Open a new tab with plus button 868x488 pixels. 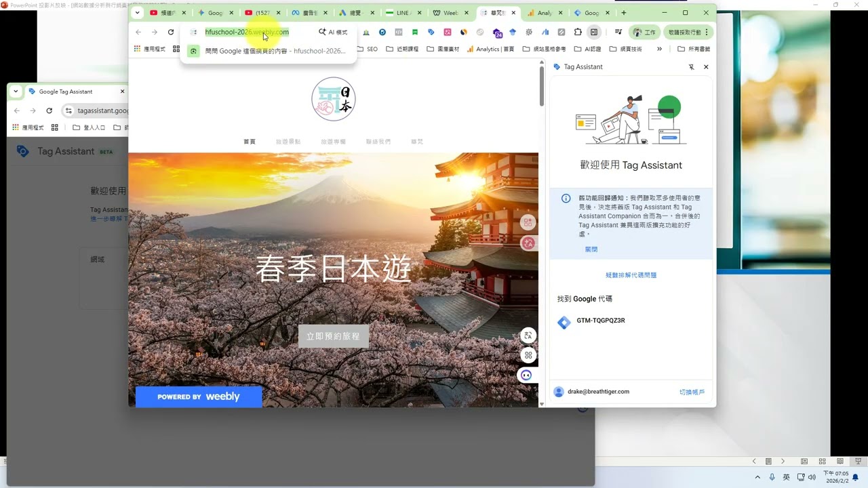624,13
